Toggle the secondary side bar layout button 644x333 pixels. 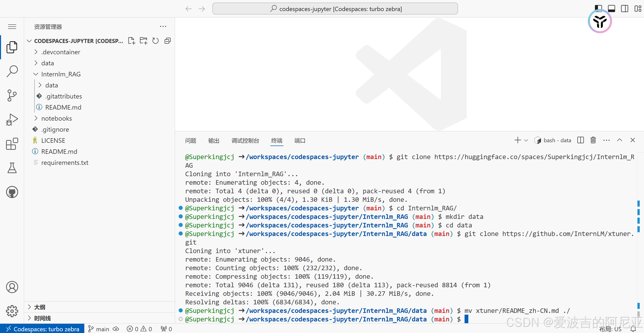(624, 9)
